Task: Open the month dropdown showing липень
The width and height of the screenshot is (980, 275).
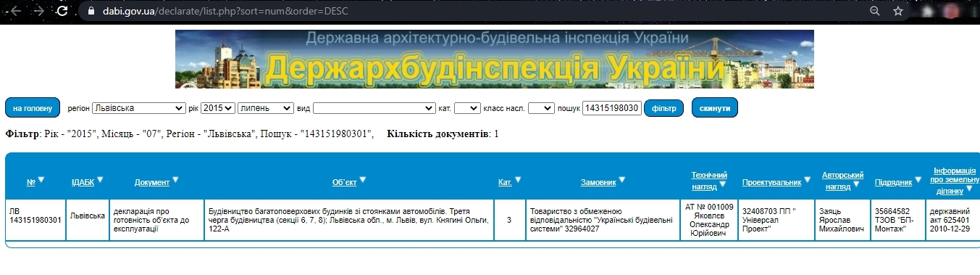Action: tap(265, 108)
